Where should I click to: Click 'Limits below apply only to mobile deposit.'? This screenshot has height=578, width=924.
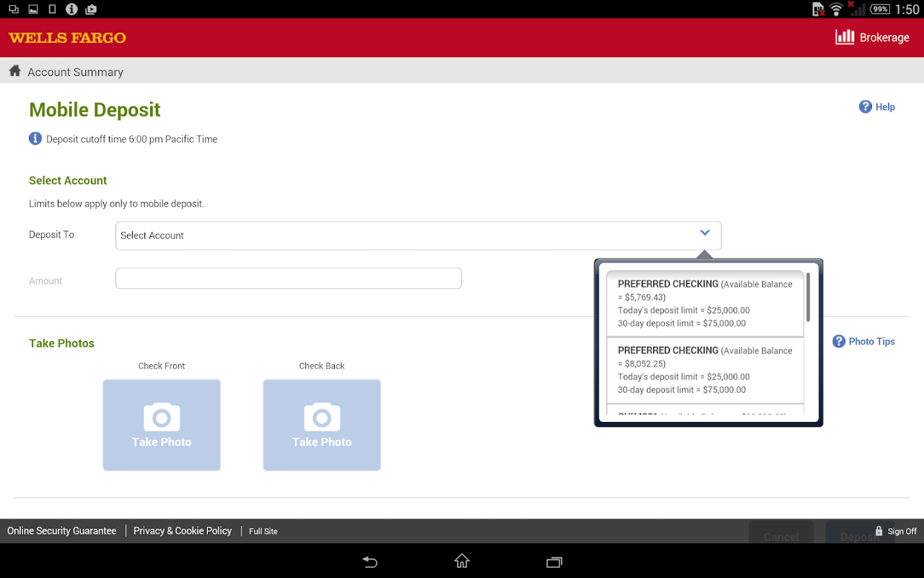coord(116,204)
